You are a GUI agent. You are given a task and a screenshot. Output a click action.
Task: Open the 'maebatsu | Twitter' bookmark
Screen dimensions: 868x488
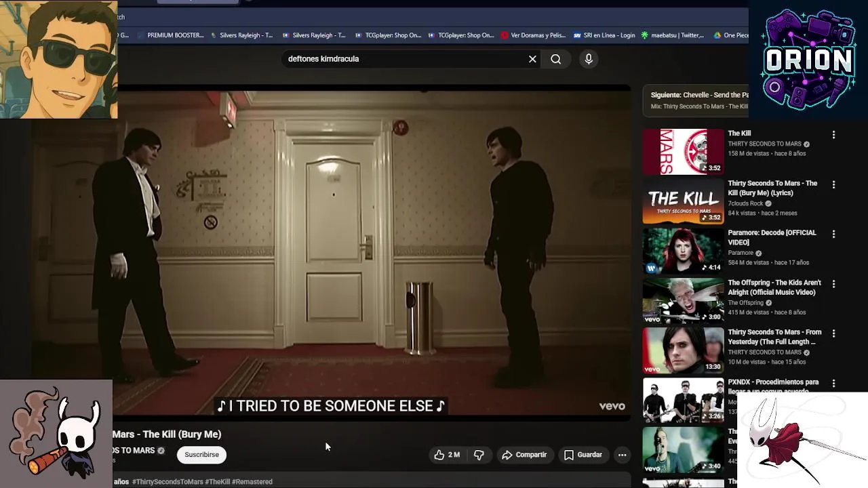[x=673, y=35]
